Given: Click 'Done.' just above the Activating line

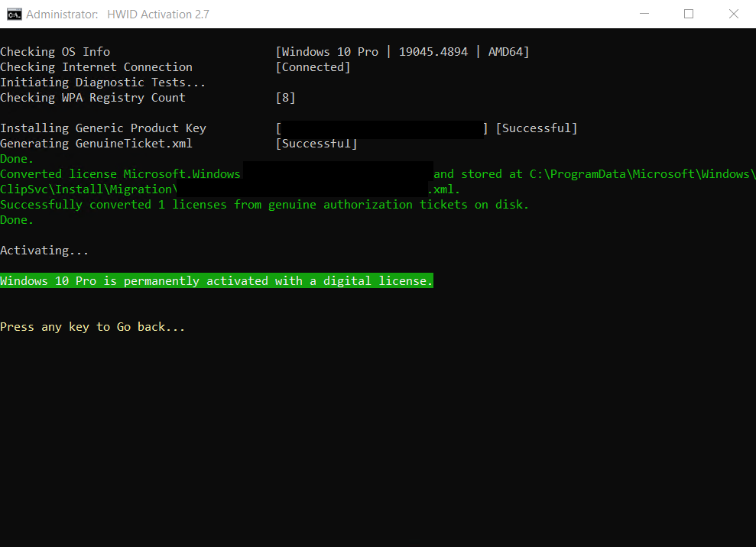Looking at the screenshot, I should [17, 220].
